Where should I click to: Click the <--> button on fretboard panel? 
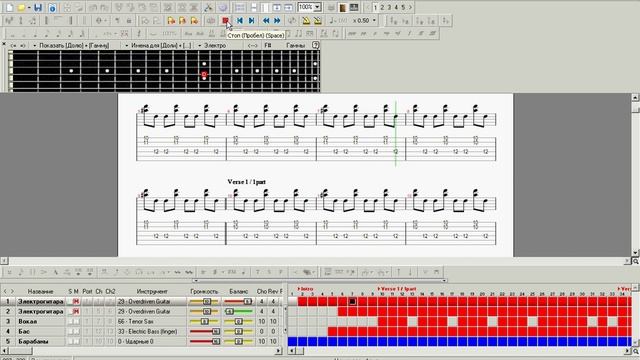click(x=253, y=45)
